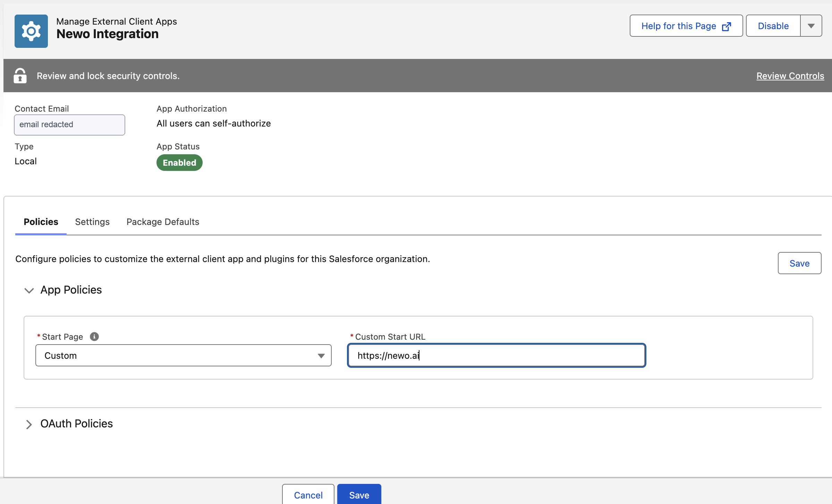Click the Custom Start URL input field
Viewport: 832px width, 504px height.
click(496, 355)
